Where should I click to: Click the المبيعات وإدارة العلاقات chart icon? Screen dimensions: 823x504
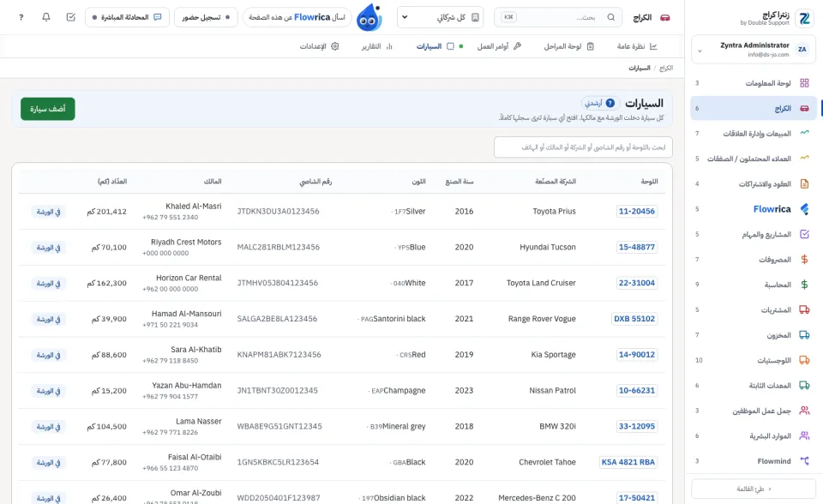pos(804,134)
